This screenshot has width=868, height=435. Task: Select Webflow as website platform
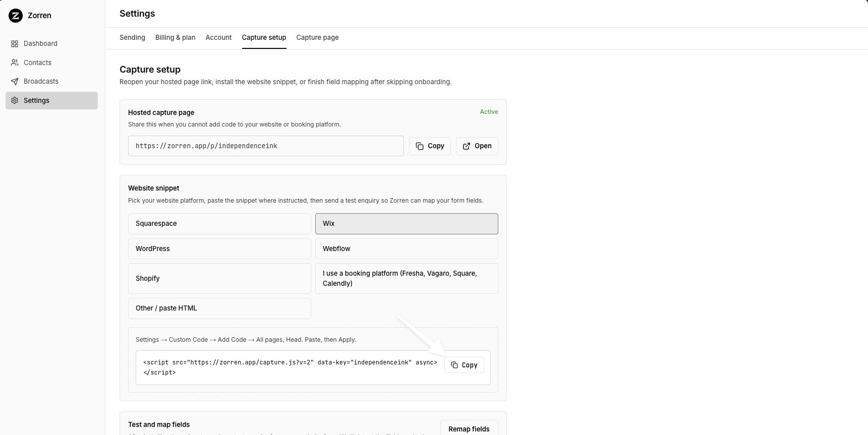click(x=407, y=249)
